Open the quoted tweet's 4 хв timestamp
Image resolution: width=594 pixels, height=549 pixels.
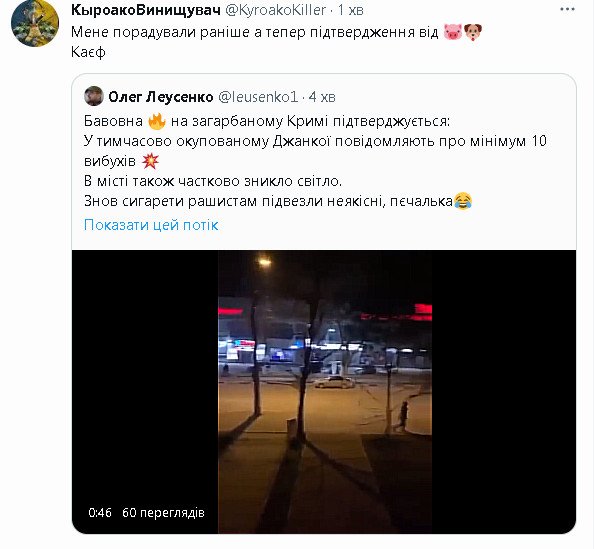click(322, 97)
